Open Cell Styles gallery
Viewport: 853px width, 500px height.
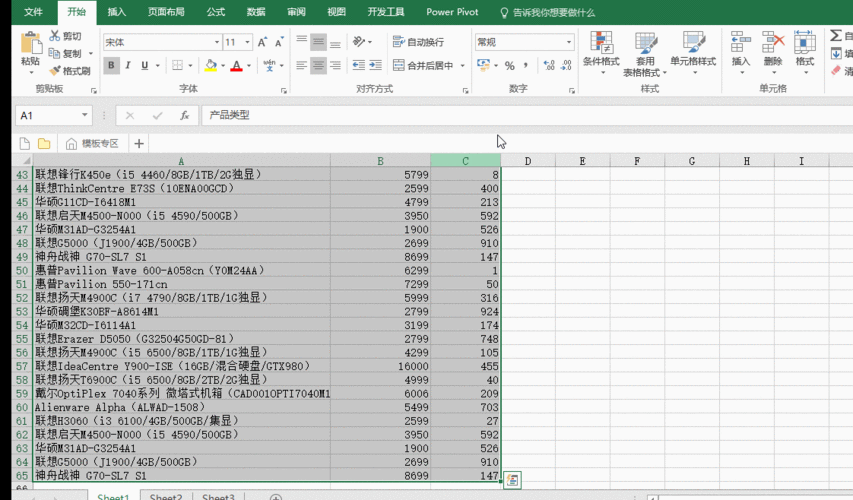(x=693, y=53)
